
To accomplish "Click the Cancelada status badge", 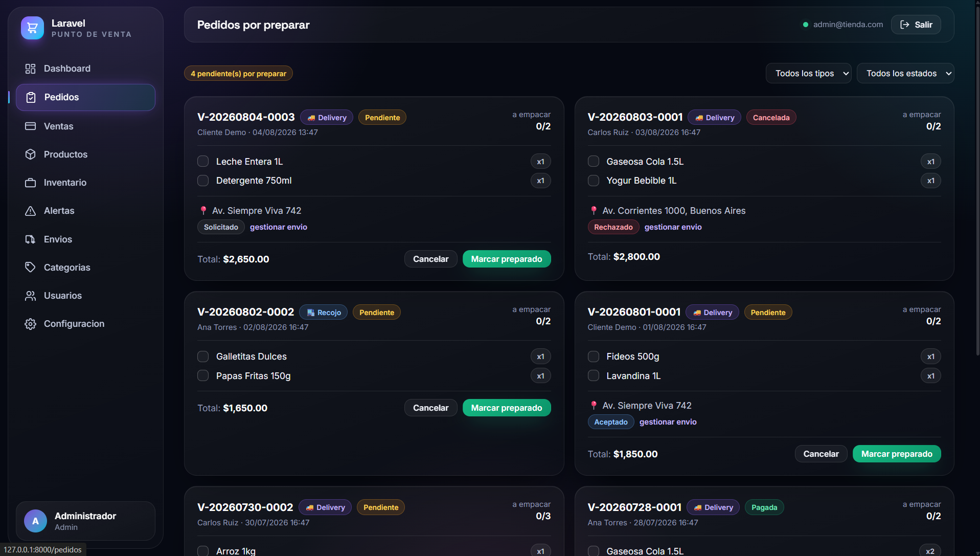I will click(x=771, y=118).
